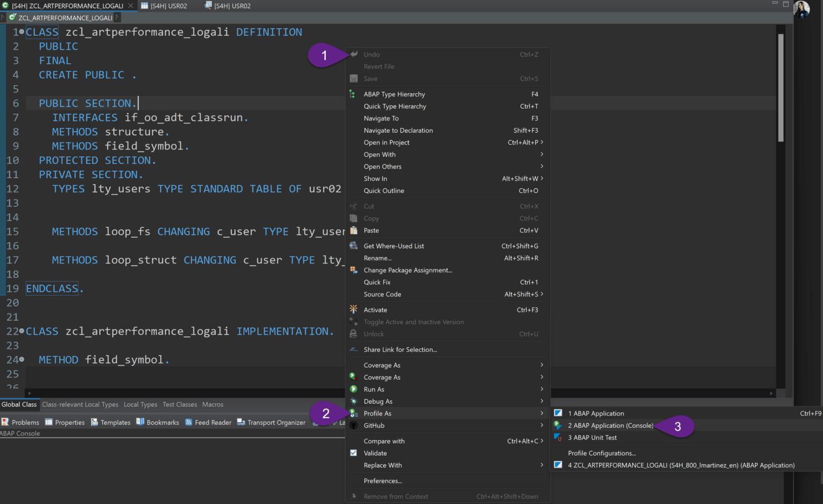Viewport: 823px width, 504px height.
Task: Collapse the field_symbol method fold on line 24
Action: click(21, 359)
